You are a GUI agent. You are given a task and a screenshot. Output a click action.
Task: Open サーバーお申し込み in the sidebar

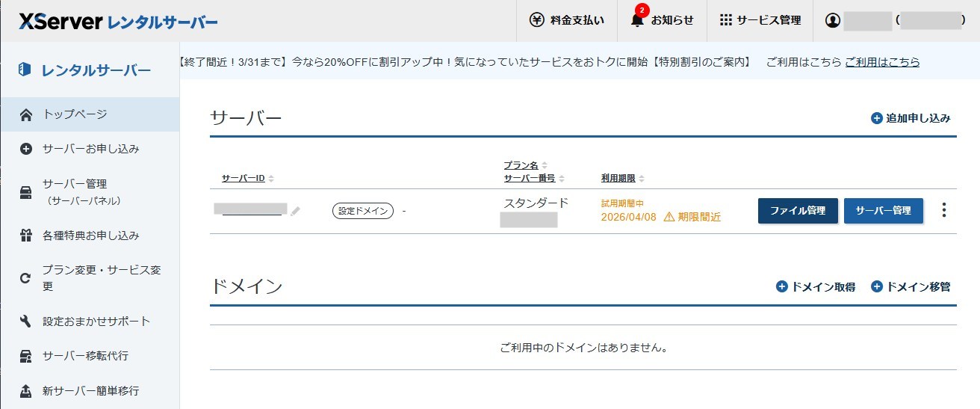pyautogui.click(x=90, y=149)
